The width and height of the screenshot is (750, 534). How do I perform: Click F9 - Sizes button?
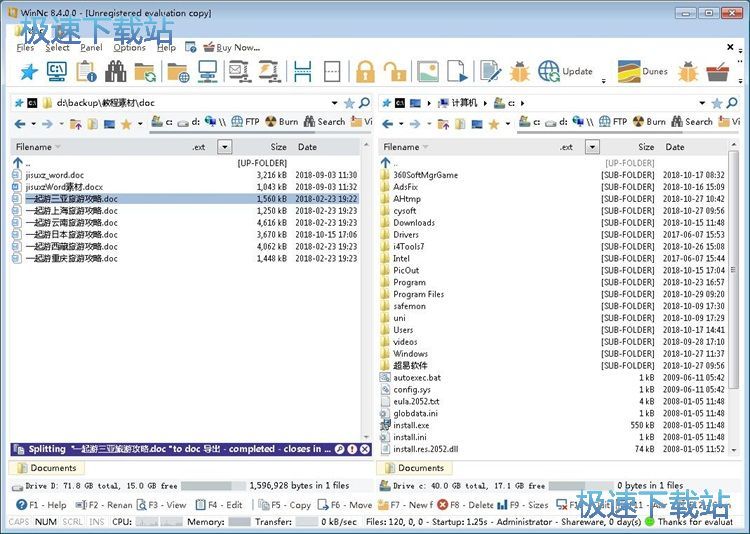[x=523, y=505]
